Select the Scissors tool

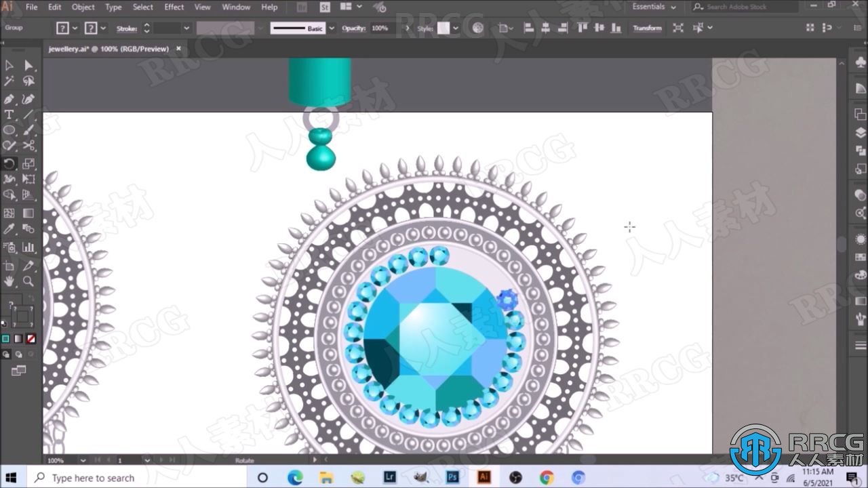point(28,146)
